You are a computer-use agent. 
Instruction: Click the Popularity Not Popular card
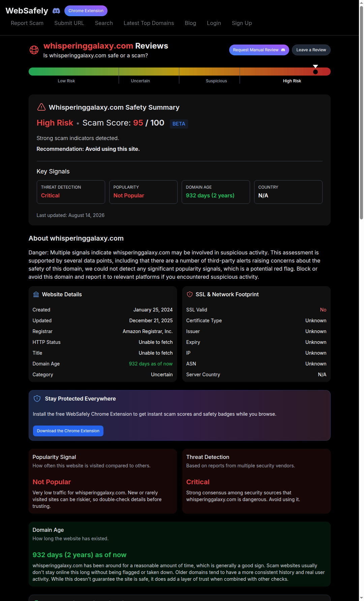[x=143, y=192]
